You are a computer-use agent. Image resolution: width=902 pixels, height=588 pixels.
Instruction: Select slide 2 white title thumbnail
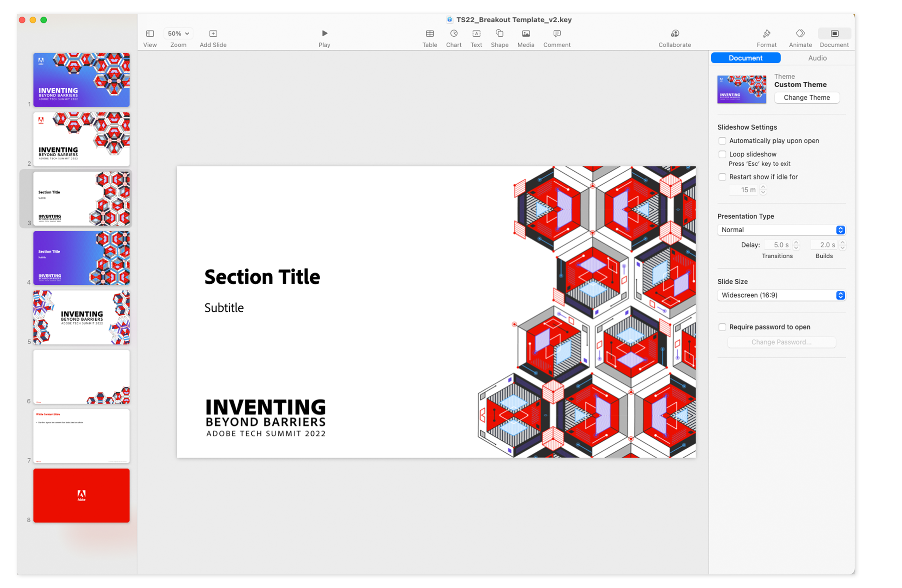click(x=81, y=139)
